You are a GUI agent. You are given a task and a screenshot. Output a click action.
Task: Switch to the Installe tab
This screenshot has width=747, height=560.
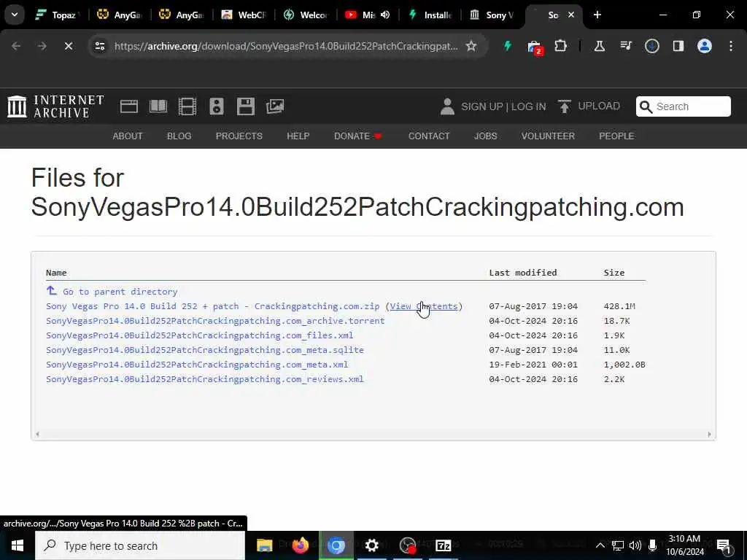tap(430, 15)
